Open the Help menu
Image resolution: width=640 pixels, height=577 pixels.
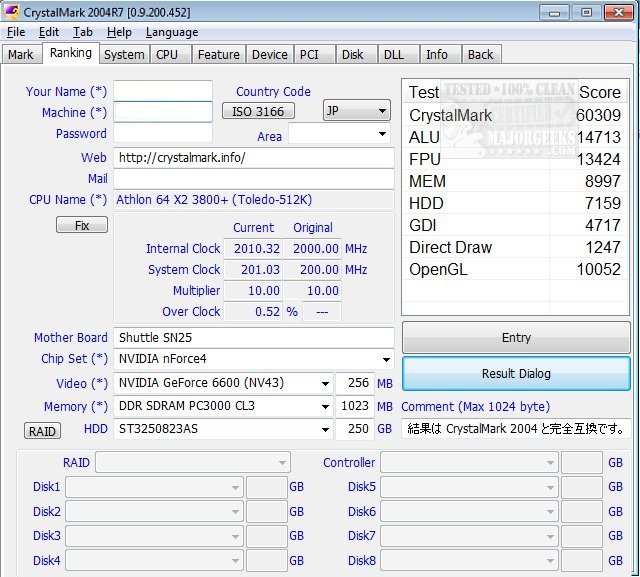[119, 32]
